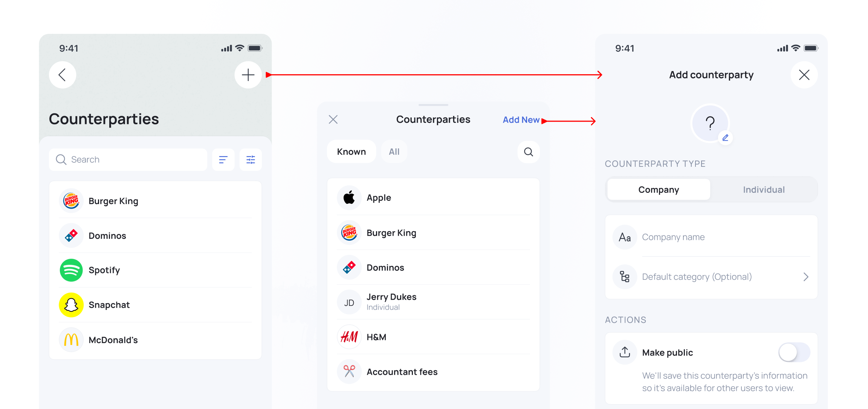
Task: Open 'Accountant fees' entry
Action: 433,372
